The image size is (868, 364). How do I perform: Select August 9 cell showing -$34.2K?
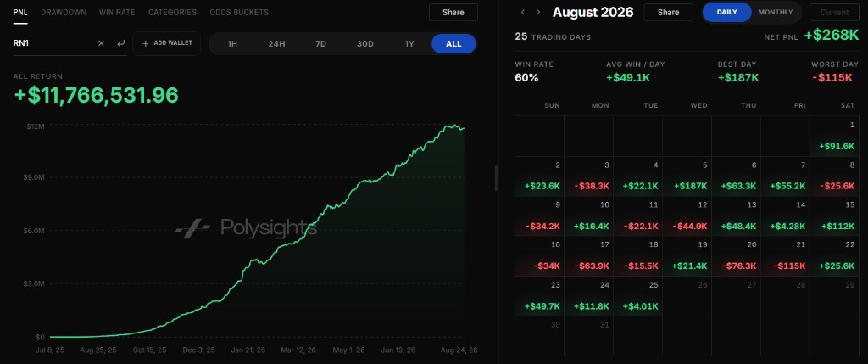(x=540, y=216)
